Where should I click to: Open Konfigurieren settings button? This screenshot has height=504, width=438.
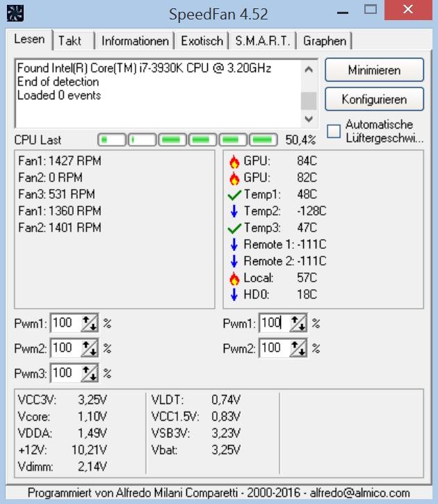(374, 99)
